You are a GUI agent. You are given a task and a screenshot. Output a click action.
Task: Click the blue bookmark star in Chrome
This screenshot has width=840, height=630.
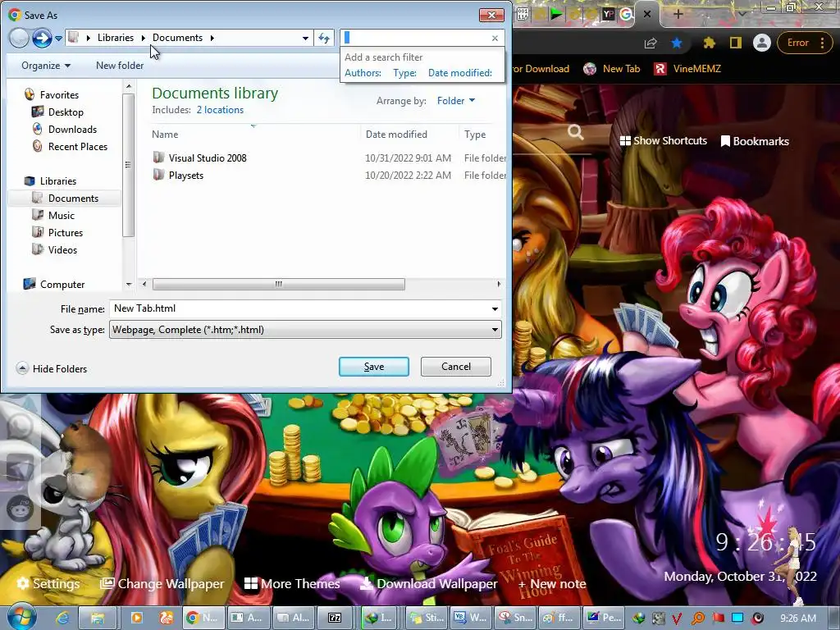677,43
